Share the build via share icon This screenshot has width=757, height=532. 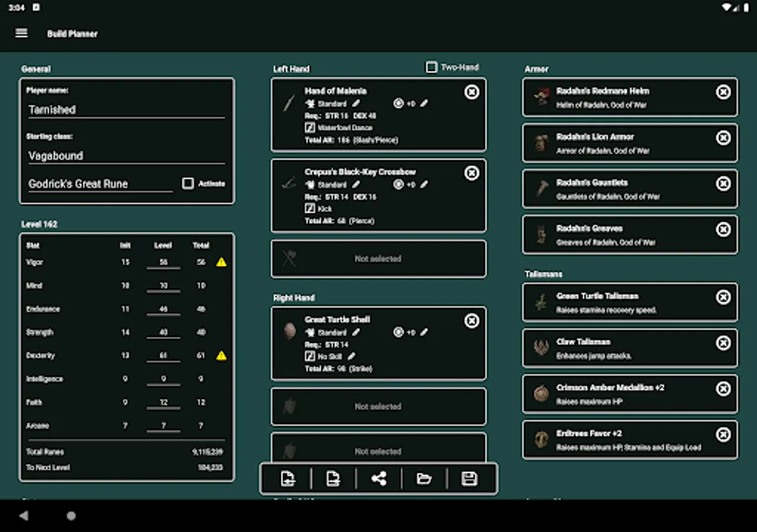click(x=378, y=479)
